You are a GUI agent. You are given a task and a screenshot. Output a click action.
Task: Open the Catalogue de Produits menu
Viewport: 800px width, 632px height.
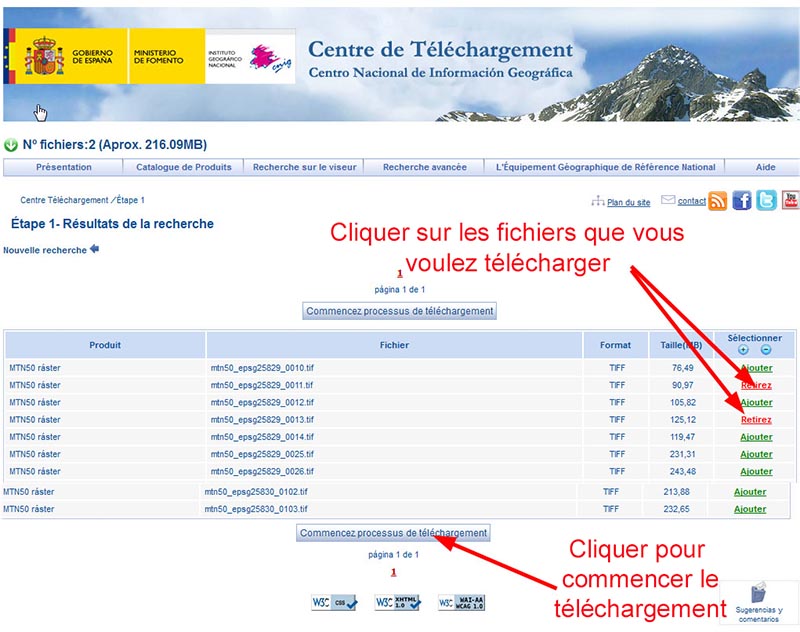click(x=184, y=167)
